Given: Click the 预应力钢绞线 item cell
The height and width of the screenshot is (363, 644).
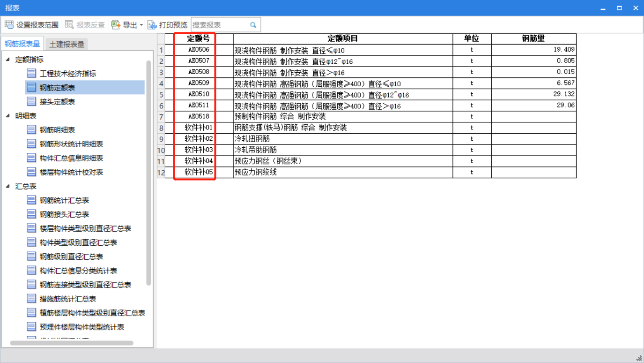Looking at the screenshot, I should (343, 172).
